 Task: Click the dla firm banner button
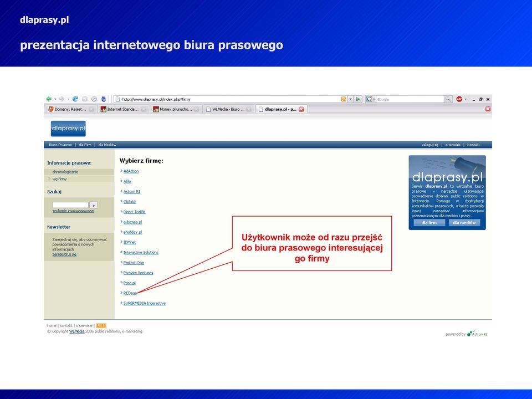(429, 223)
